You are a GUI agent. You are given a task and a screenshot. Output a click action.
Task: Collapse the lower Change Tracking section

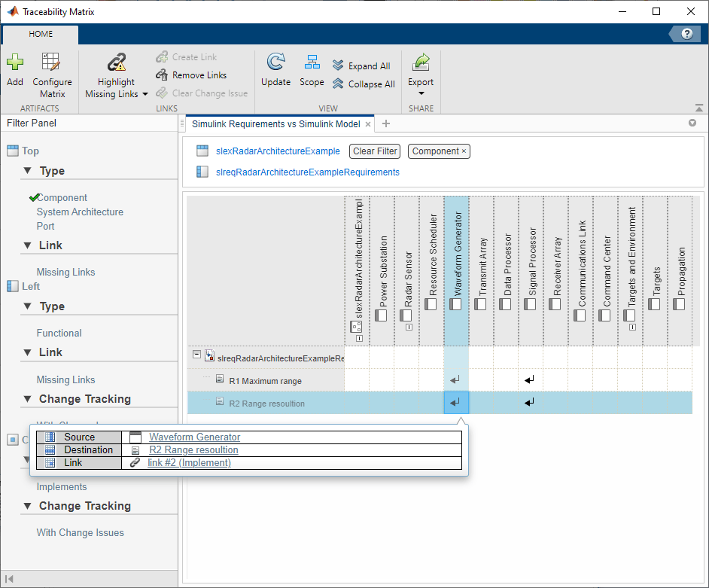pyautogui.click(x=28, y=506)
